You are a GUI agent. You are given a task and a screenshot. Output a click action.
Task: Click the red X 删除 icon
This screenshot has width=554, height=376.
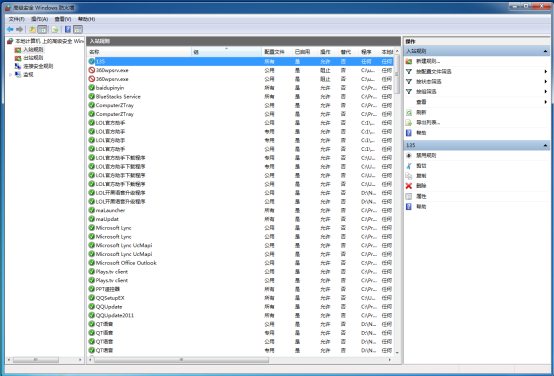point(409,186)
